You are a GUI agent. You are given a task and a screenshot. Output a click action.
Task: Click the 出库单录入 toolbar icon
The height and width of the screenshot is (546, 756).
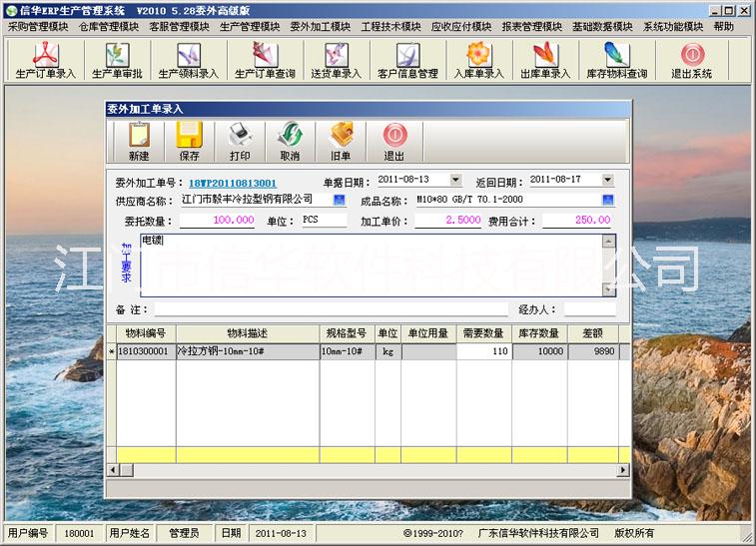(545, 60)
